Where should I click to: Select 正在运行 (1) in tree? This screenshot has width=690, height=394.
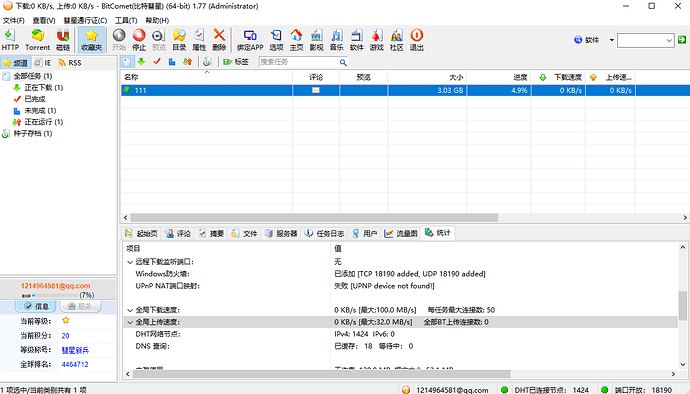point(44,122)
